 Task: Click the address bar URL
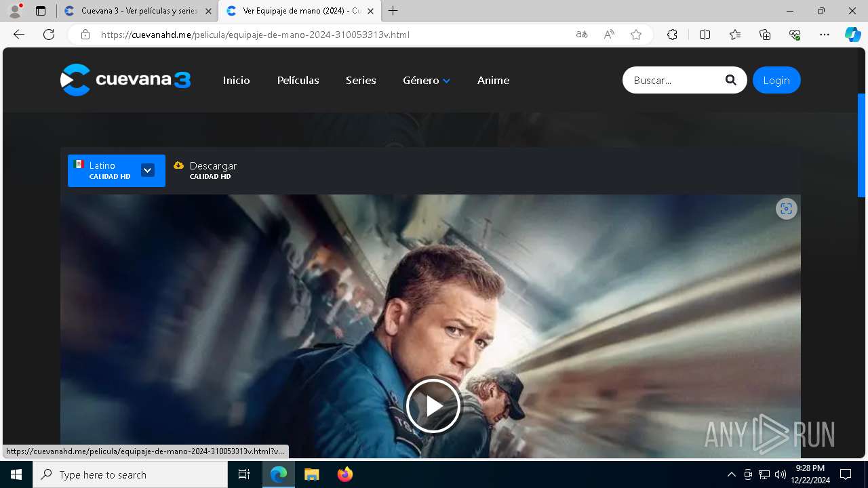click(x=255, y=35)
